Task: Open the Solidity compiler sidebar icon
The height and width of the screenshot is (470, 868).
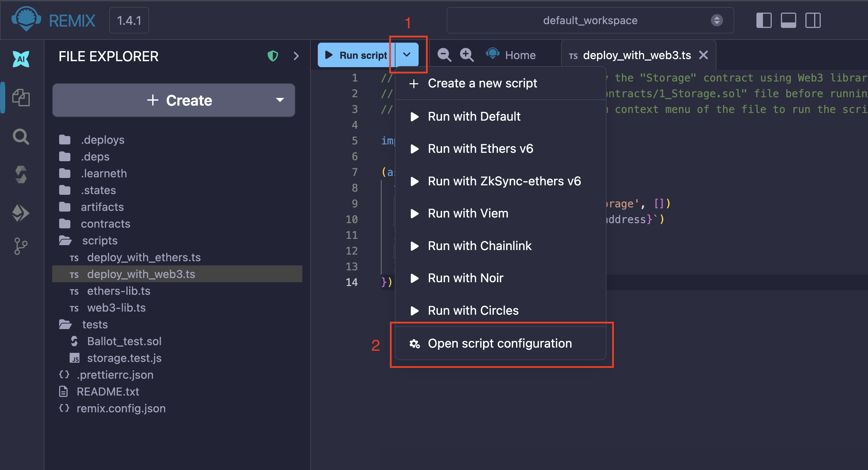Action: 21,175
